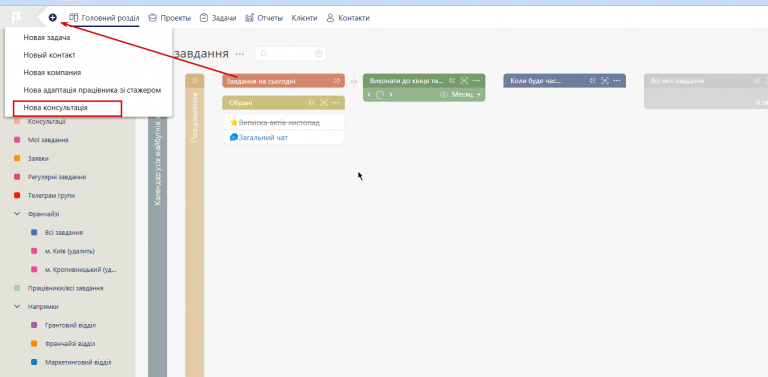This screenshot has height=377, width=768.
Task: Click the Отчеты tab chart icon
Action: tap(249, 18)
